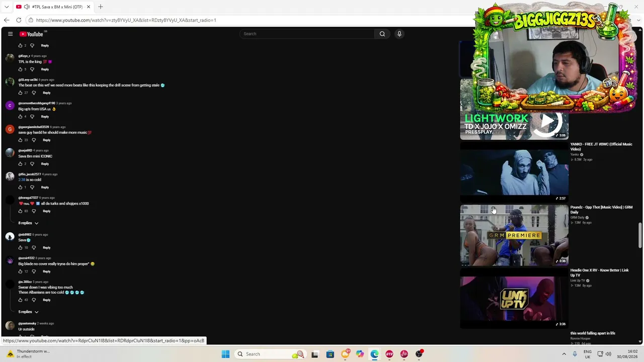Like the 'Big blade no cover' comment
Image resolution: width=644 pixels, height=362 pixels.
click(x=21, y=271)
